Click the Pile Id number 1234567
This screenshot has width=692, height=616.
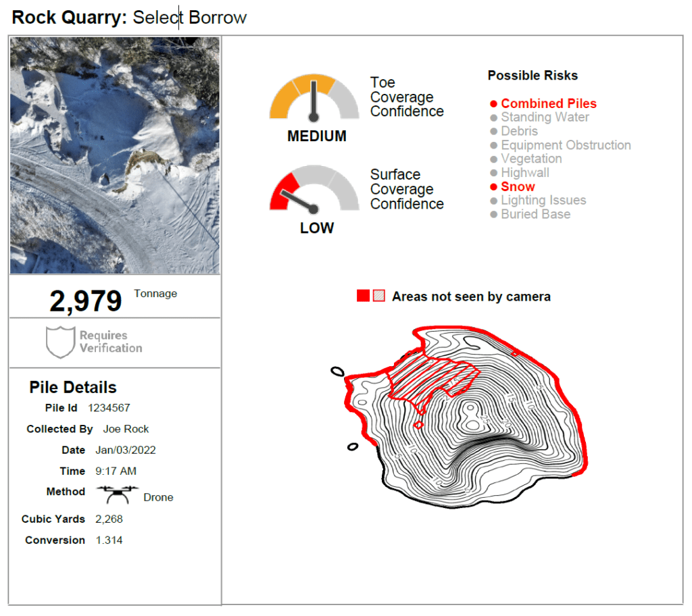[x=109, y=408]
